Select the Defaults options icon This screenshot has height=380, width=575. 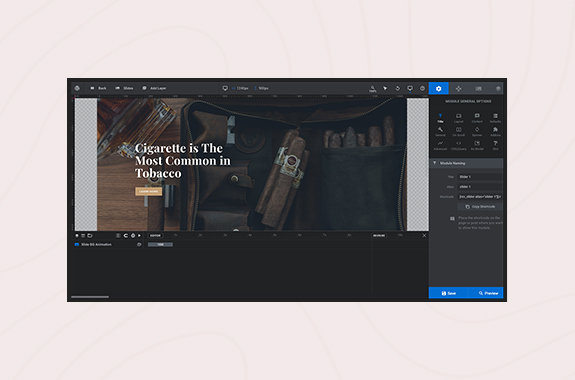click(x=495, y=118)
